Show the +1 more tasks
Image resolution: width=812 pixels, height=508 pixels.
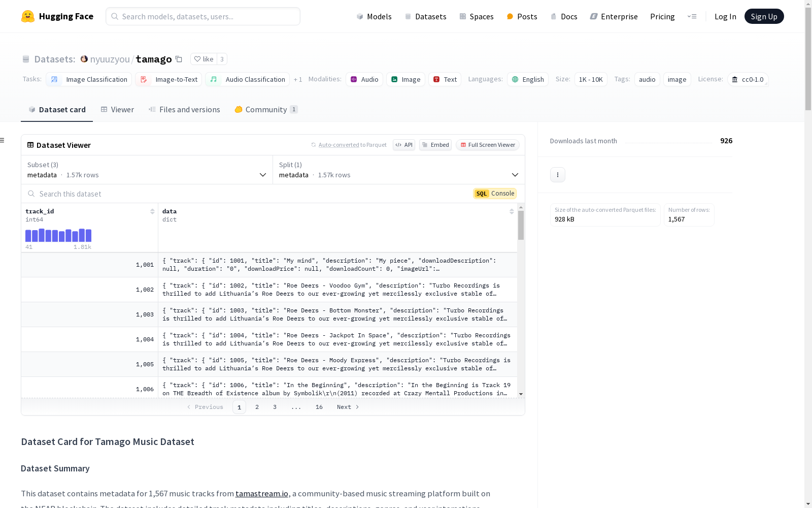pos(298,79)
